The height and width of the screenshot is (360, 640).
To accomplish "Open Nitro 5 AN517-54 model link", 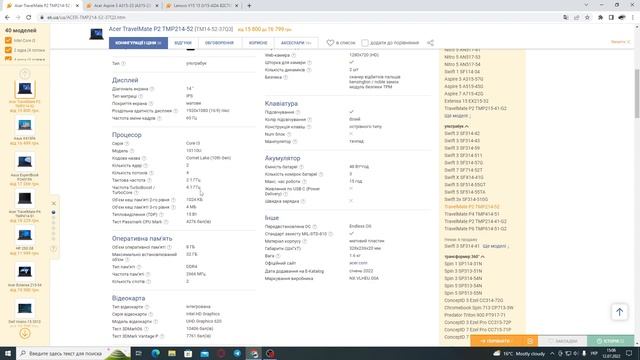I will [x=462, y=64].
